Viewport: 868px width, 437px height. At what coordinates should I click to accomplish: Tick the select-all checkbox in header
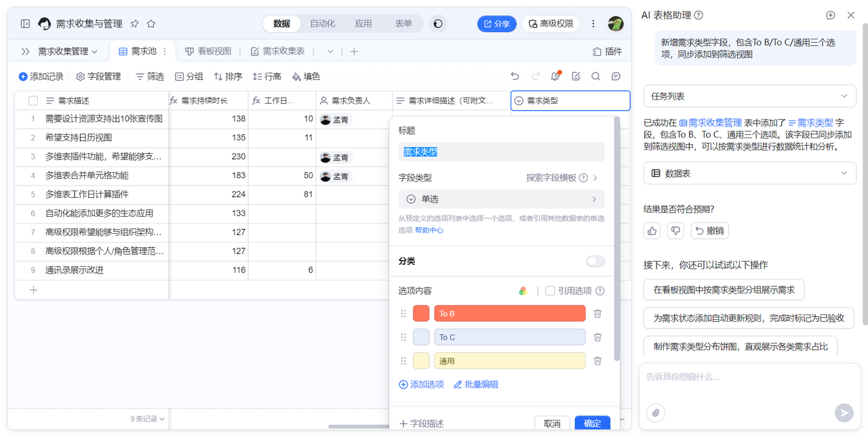coord(33,101)
